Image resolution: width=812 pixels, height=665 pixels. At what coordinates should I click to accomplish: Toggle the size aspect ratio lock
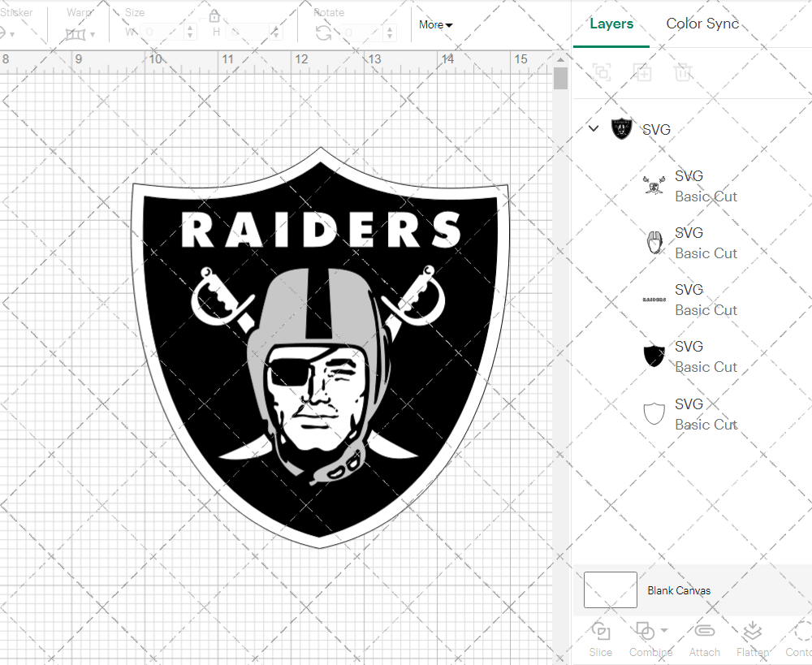coord(214,16)
